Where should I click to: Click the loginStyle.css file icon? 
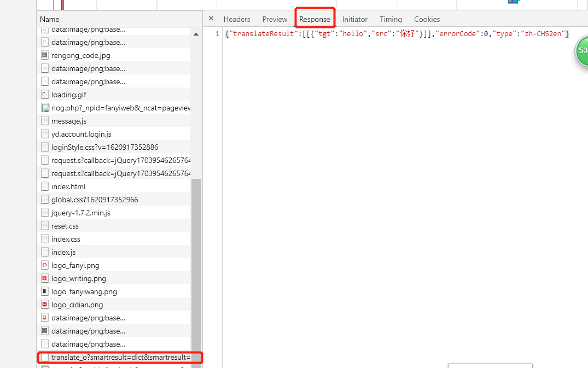[45, 147]
